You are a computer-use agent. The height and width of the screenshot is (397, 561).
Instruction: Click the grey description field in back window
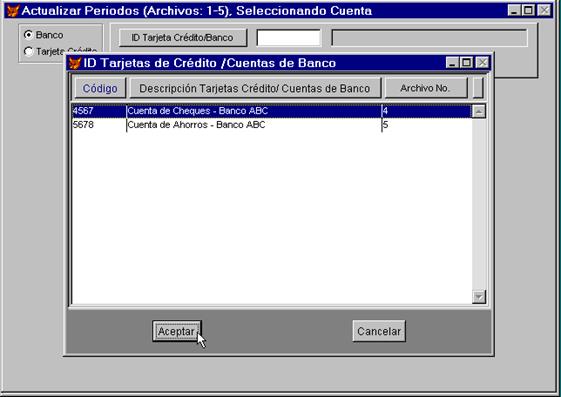(x=429, y=38)
